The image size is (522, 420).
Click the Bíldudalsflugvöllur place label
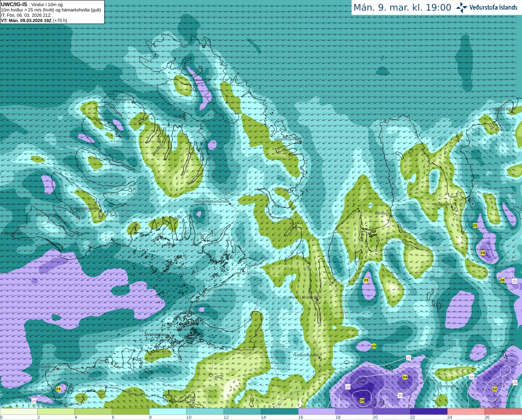tap(85, 208)
